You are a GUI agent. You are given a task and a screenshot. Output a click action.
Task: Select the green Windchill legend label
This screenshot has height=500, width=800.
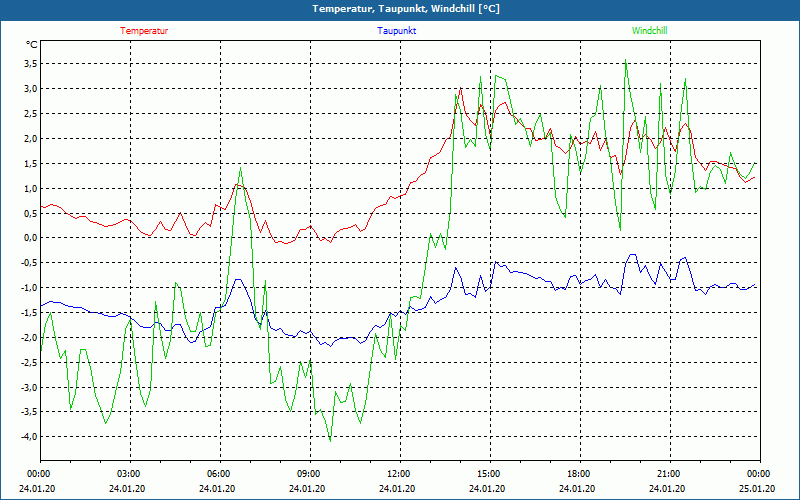(649, 31)
